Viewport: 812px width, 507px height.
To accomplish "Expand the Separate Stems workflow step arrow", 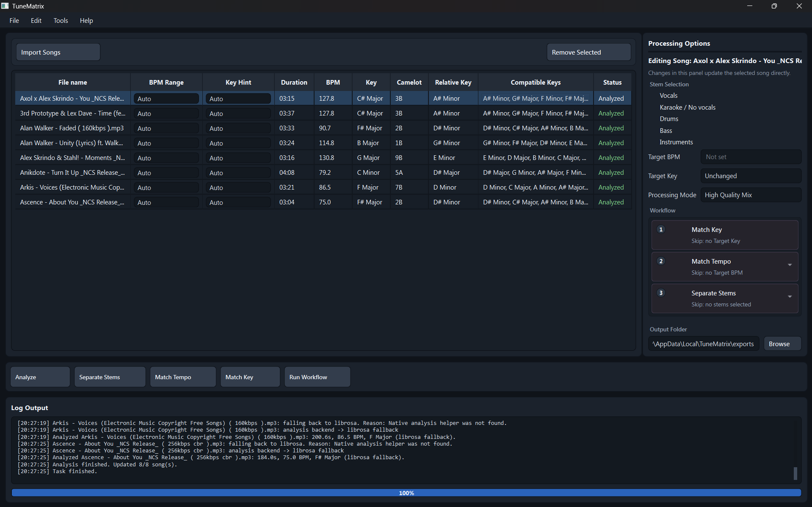I will 790,297.
